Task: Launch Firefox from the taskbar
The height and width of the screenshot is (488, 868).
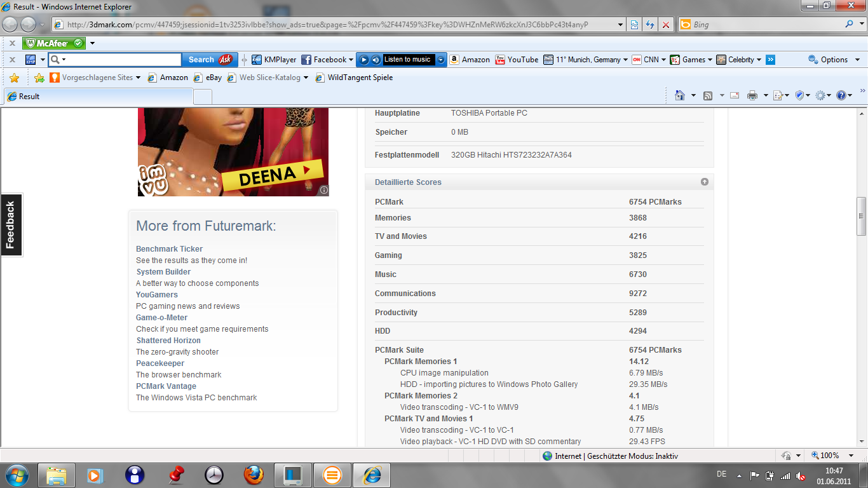Action: click(x=253, y=475)
